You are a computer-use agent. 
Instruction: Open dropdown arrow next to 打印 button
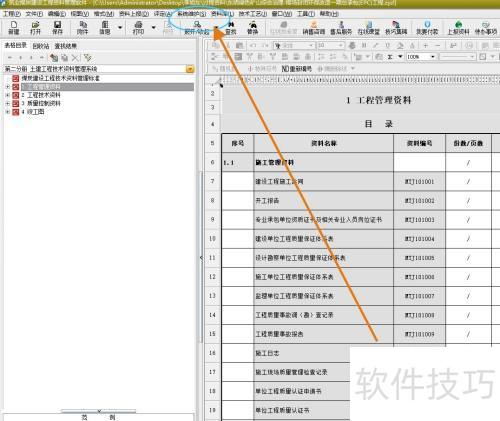pos(154,28)
